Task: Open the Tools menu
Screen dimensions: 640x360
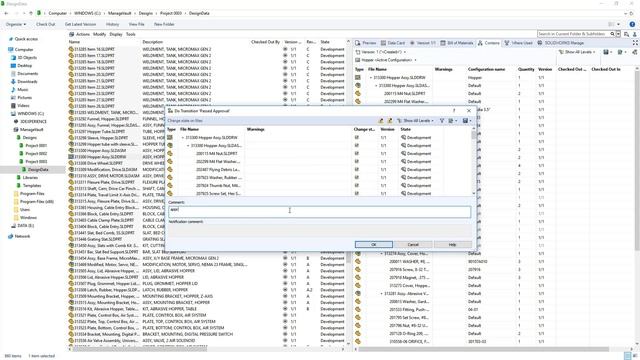Action: click(x=131, y=34)
